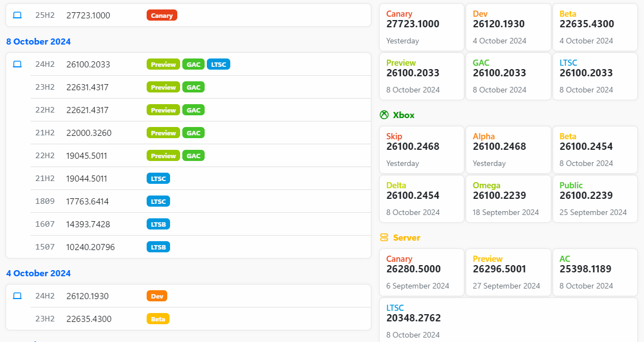Viewport: 644px width, 342px height.
Task: Click the laptop icon beside 26120.1930
Action: click(x=17, y=296)
